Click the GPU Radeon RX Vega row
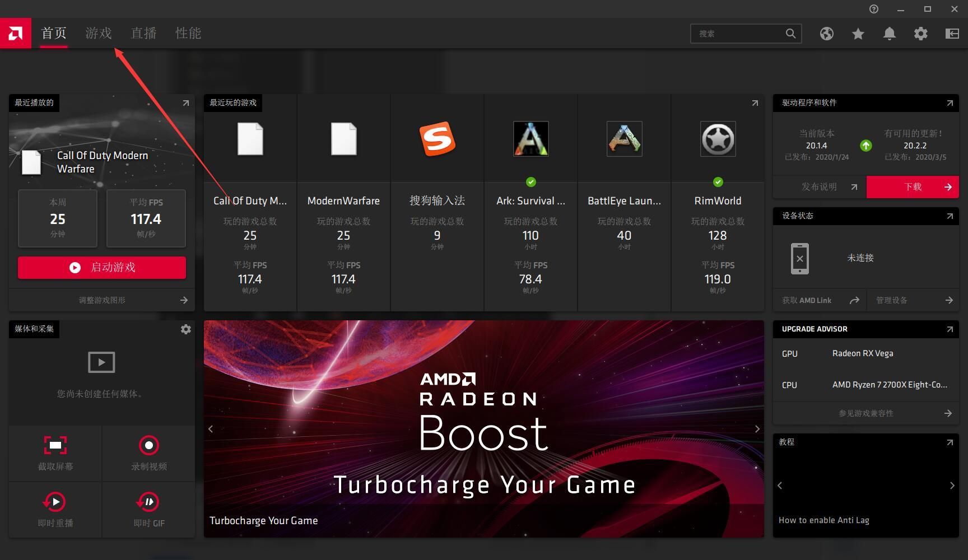968x560 pixels. click(x=866, y=353)
